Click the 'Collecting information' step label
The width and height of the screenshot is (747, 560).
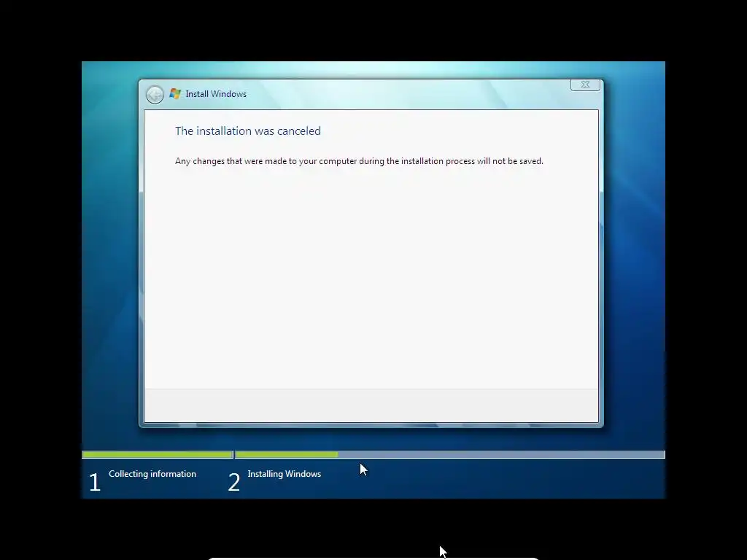tap(152, 474)
